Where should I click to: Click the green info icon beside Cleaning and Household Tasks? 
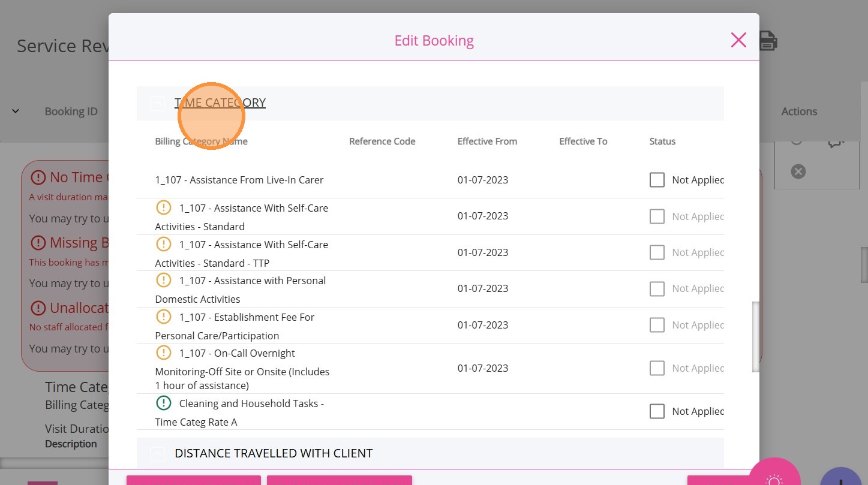point(163,403)
